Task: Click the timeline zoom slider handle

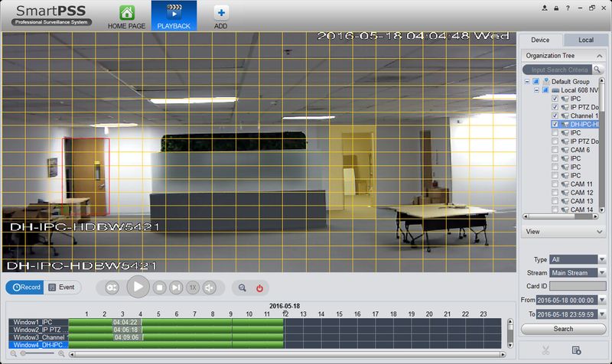Action: tap(21, 354)
